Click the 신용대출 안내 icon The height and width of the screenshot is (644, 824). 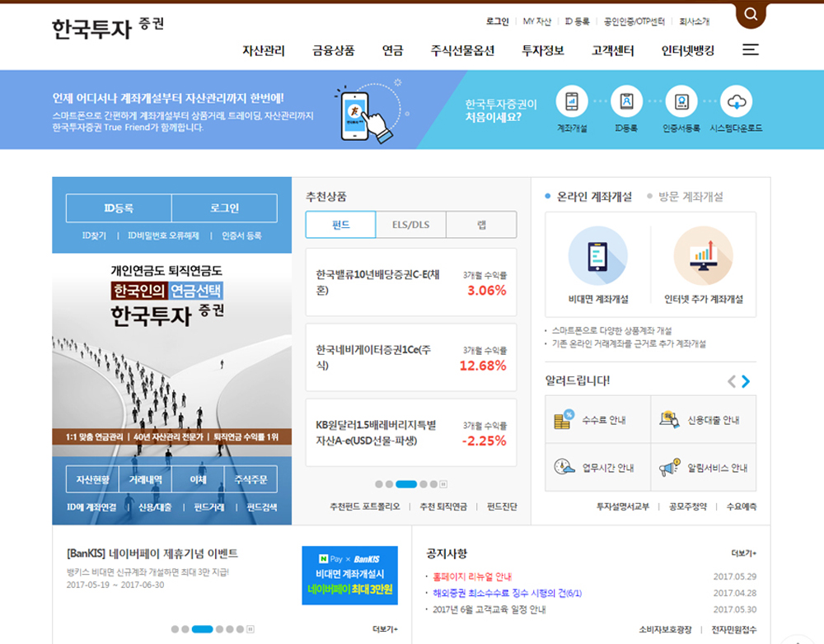pos(669,419)
